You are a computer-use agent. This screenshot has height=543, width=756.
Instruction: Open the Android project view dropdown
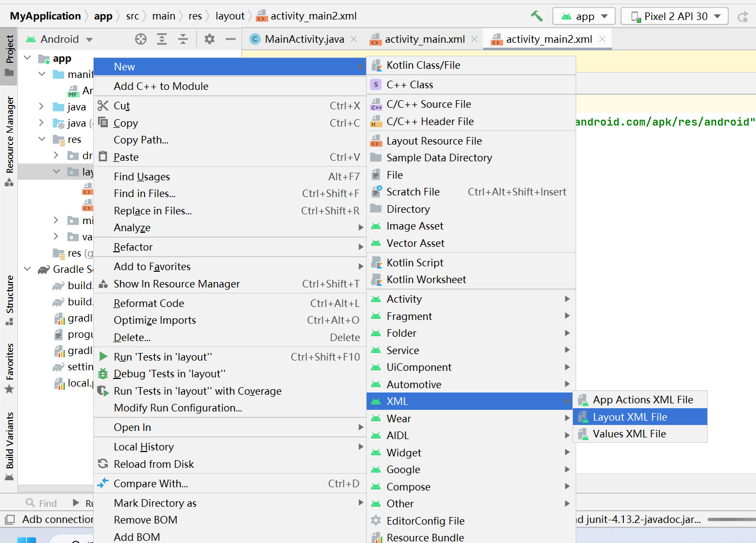(89, 40)
